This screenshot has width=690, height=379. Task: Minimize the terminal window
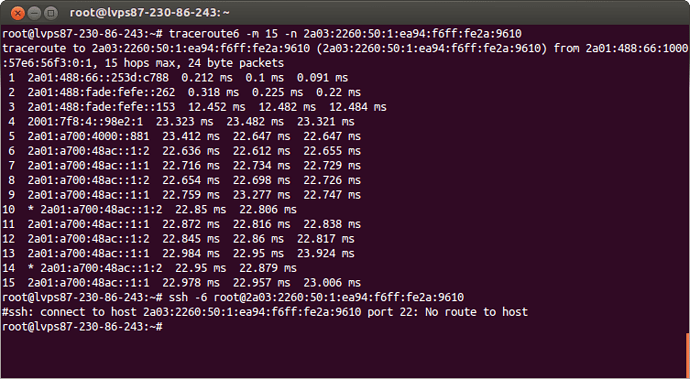tap(34, 12)
